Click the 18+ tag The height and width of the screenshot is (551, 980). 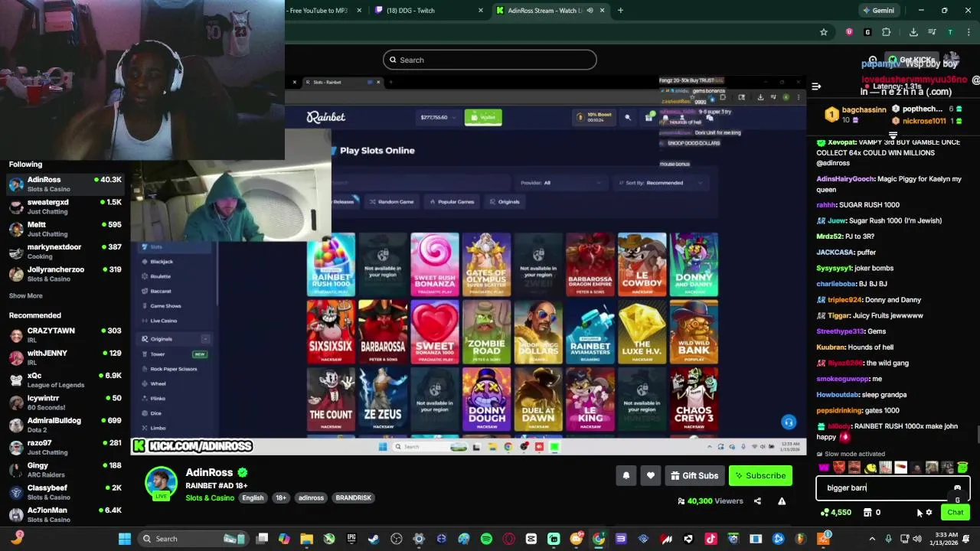[281, 498]
